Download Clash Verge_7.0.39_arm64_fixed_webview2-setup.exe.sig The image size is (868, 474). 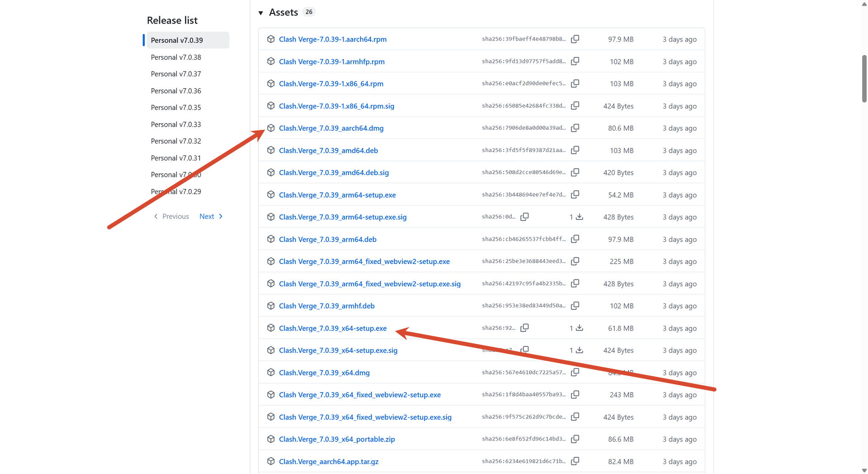coord(370,284)
